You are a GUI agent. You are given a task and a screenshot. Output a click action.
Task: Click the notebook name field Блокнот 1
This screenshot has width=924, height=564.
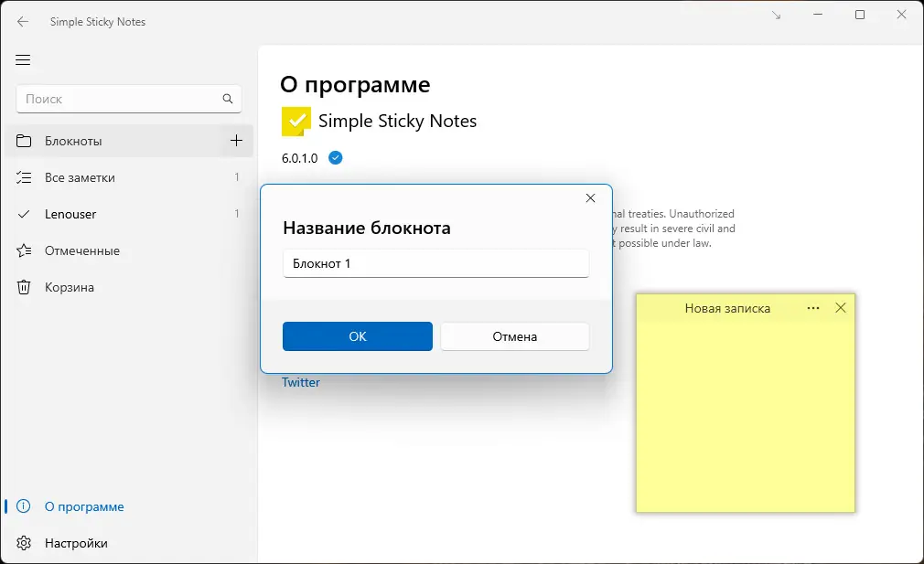click(435, 263)
